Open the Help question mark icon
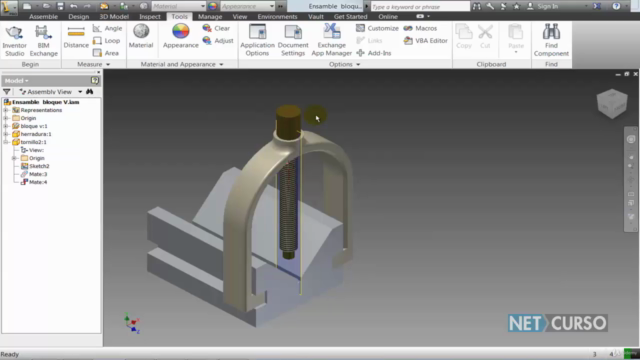The height and width of the screenshot is (360, 640). (x=616, y=6)
